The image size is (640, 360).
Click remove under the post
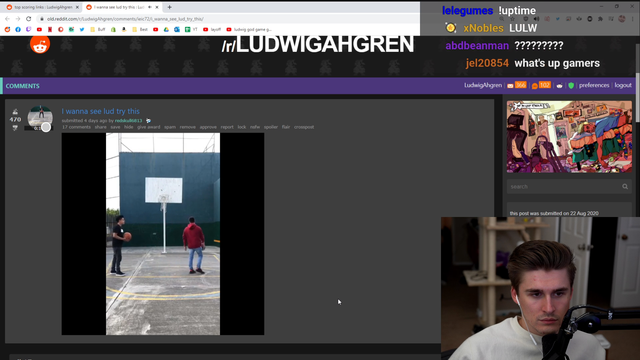click(188, 127)
